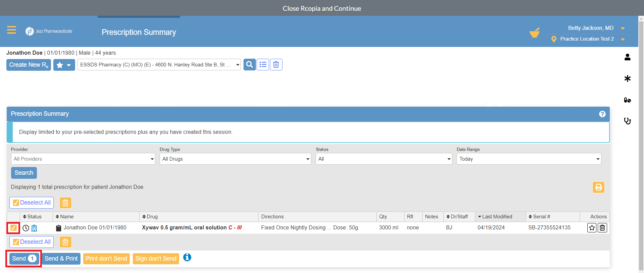The image size is (644, 273).
Task: Open the Date Range Today dropdown
Action: coord(529,159)
